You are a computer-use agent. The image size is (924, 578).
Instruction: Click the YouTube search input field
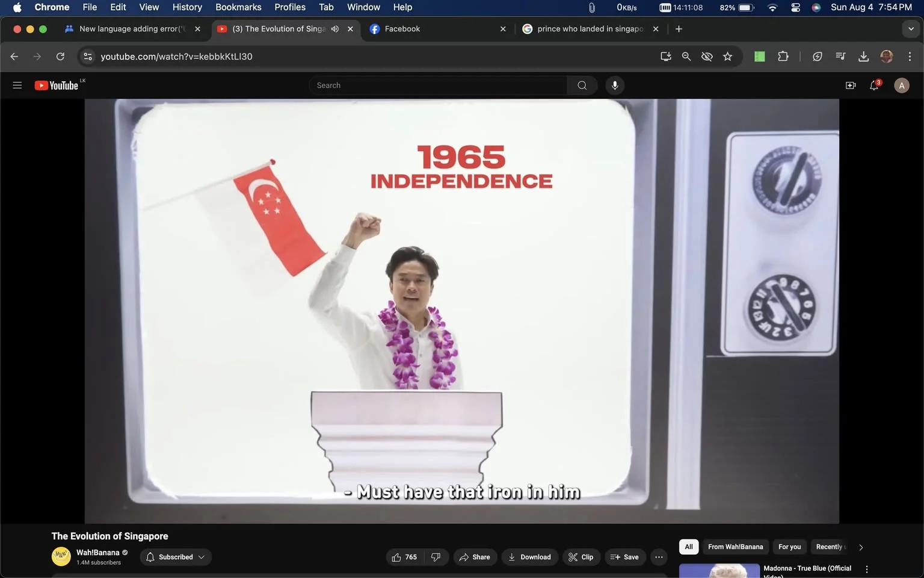click(x=438, y=85)
